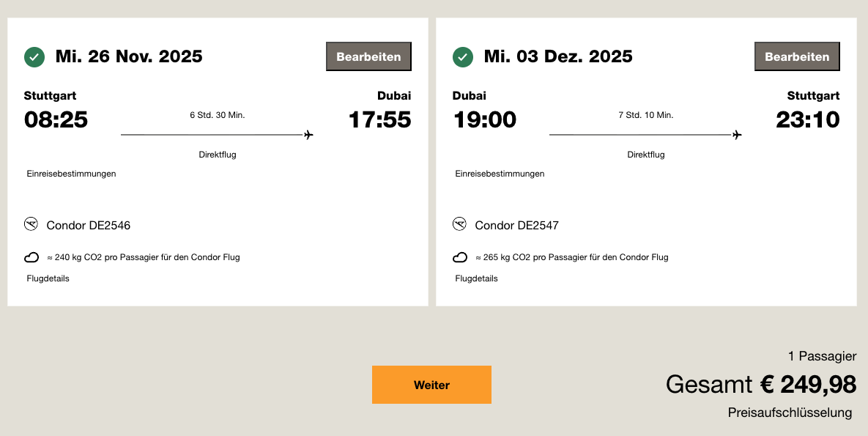Expand the Preisaufschlüsselung price breakdown
Screen dimensions: 868x436
pos(790,413)
